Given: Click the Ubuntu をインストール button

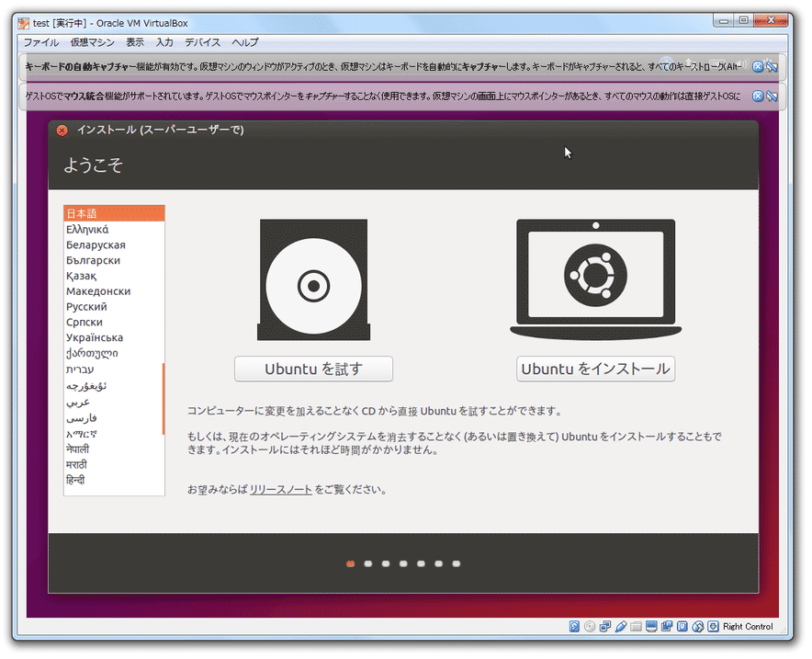Looking at the screenshot, I should point(595,369).
